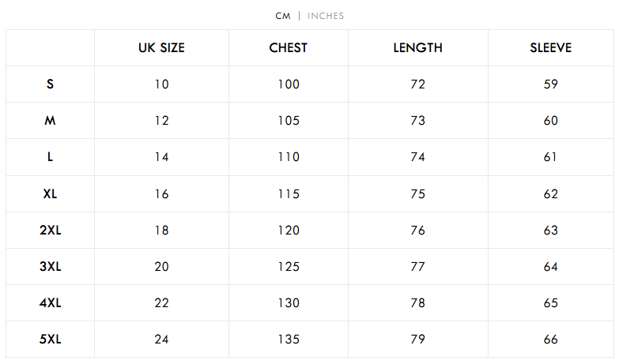Select the 3XL size row label
Screen dimensions: 619x364
[x=51, y=267]
